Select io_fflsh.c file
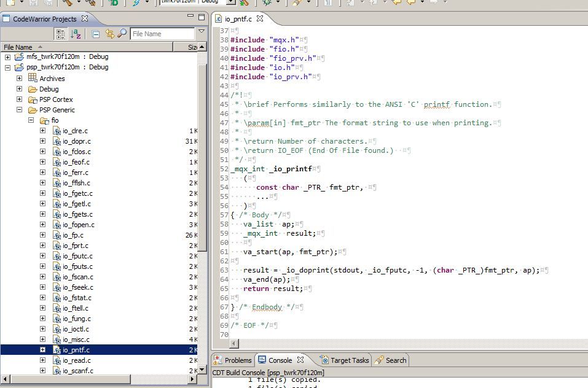588x388 pixels. (77, 183)
